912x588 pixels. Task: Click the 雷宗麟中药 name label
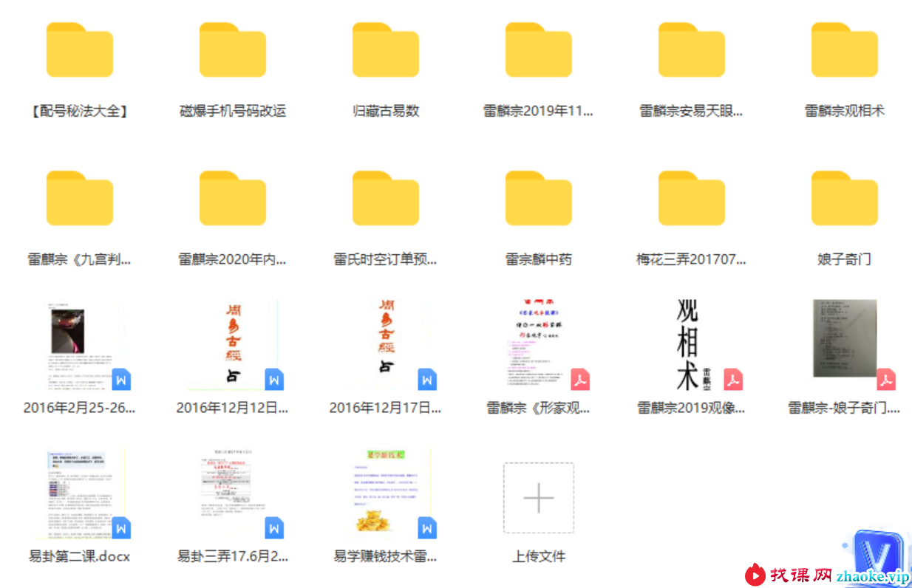(539, 260)
